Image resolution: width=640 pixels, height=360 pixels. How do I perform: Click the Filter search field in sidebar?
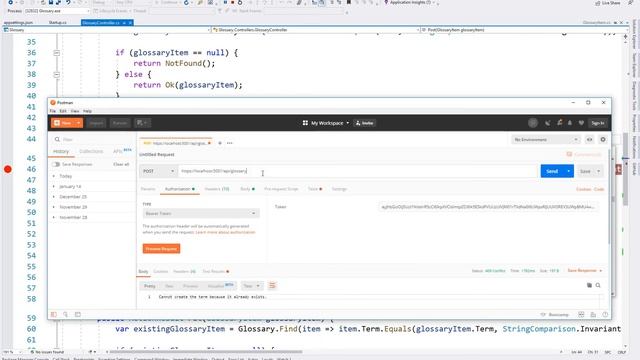click(92, 140)
